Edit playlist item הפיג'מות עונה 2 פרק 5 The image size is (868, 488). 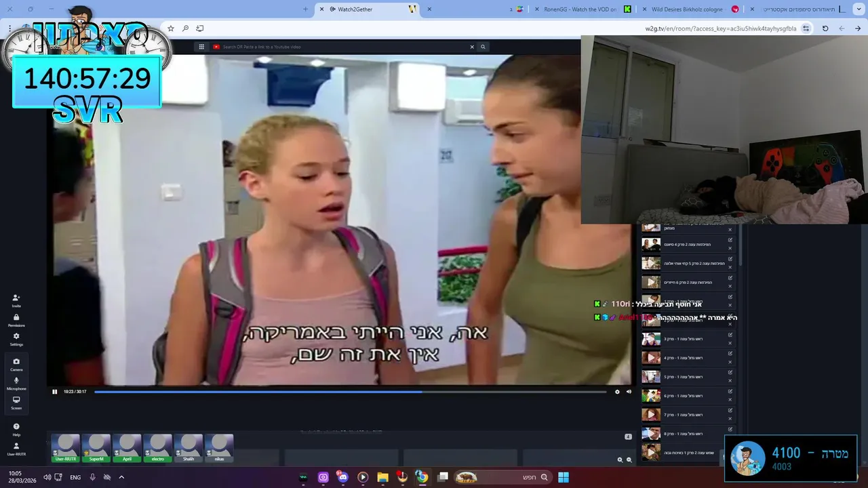(x=730, y=259)
